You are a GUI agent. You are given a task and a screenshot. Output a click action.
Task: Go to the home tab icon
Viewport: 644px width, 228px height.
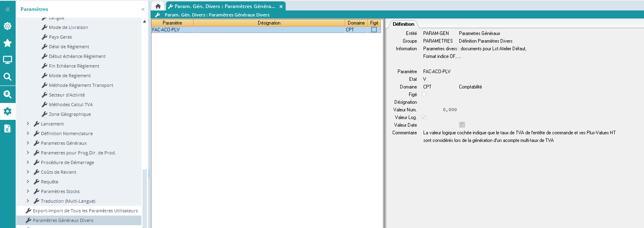tap(158, 6)
